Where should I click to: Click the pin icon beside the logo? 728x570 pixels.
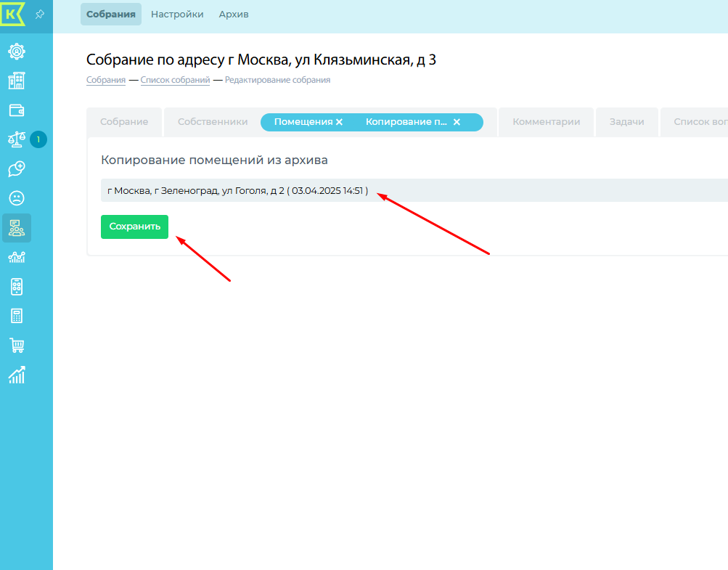tap(40, 14)
